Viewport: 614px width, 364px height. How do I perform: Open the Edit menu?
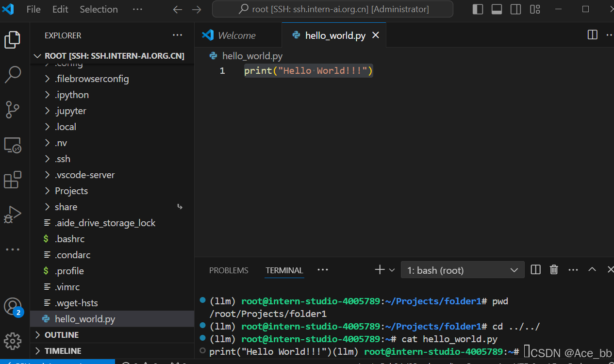tap(60, 9)
